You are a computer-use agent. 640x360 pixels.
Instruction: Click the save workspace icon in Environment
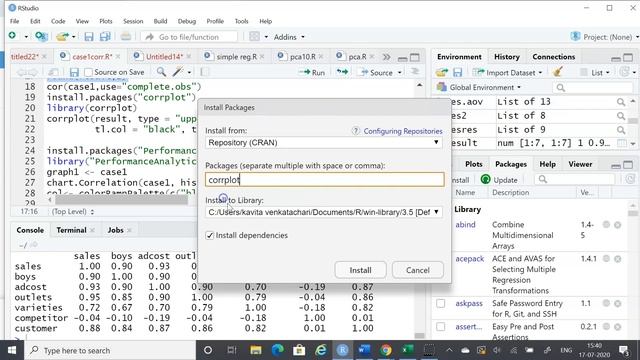click(x=458, y=73)
